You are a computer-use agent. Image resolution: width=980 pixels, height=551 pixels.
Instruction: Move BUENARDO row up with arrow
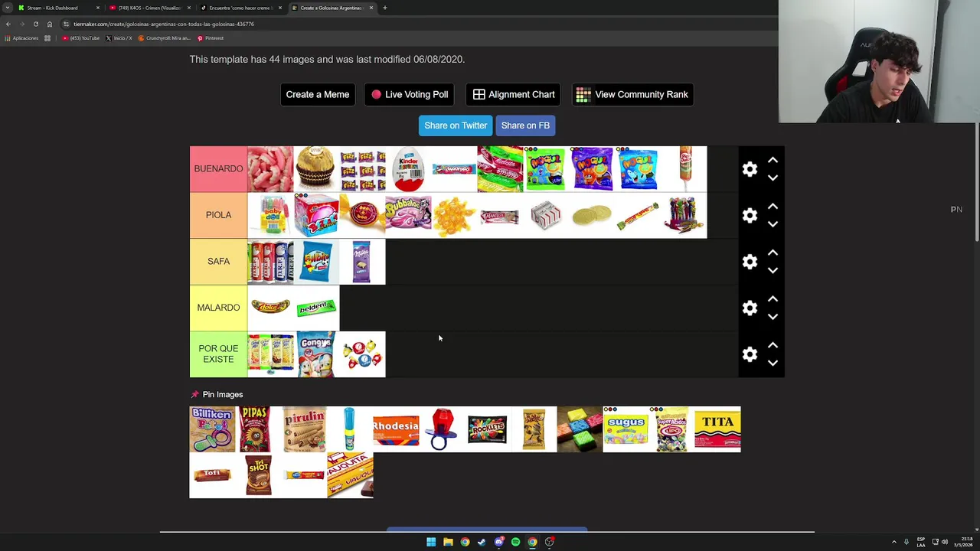coord(773,160)
